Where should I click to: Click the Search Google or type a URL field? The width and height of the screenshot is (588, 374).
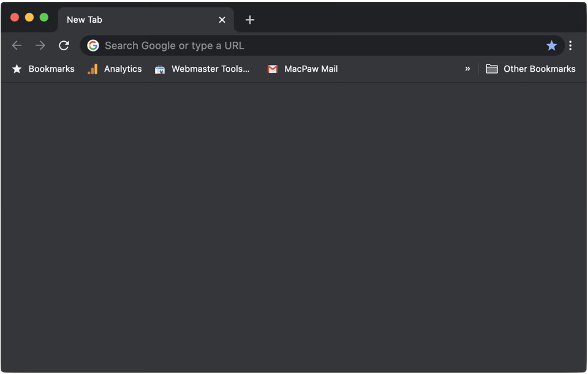323,45
